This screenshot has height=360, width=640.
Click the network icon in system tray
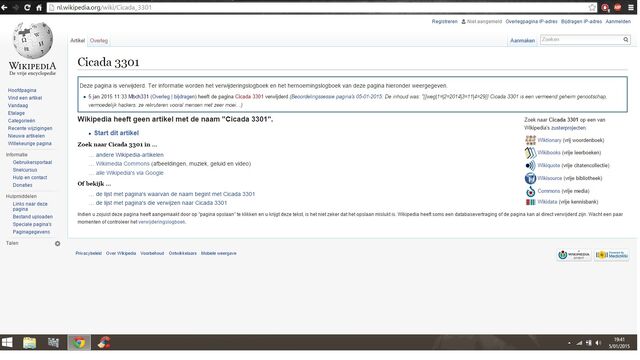tap(579, 343)
